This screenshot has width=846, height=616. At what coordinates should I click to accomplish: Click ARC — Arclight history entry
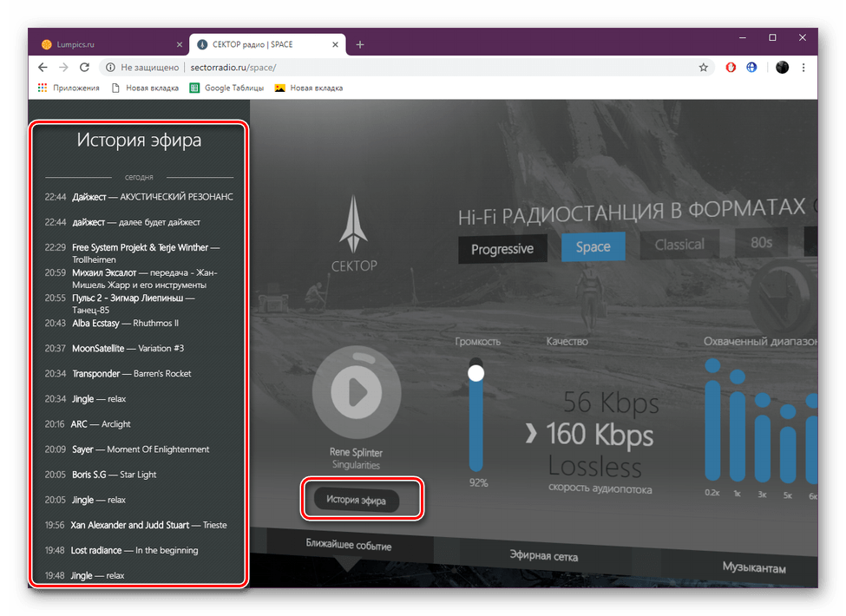(x=88, y=424)
